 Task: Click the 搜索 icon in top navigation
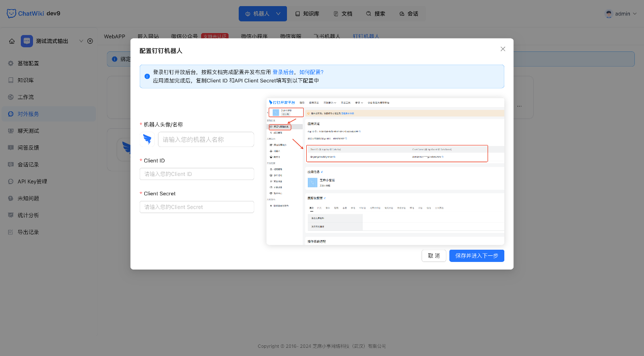(369, 14)
